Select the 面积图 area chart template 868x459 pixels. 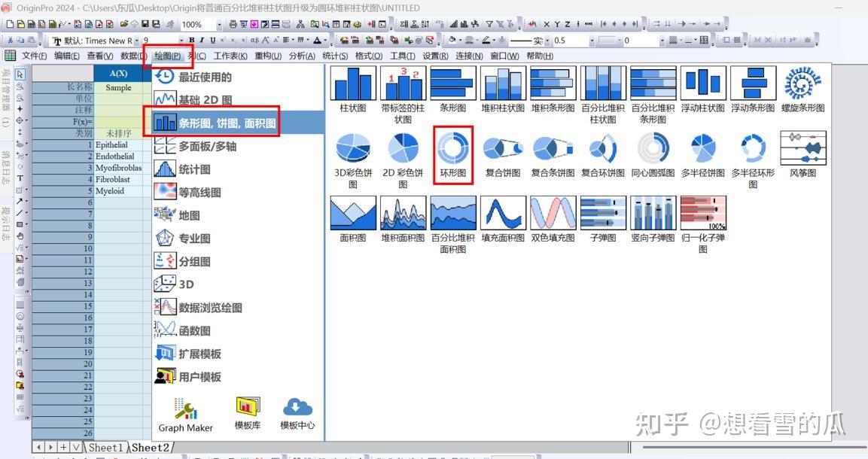353,219
